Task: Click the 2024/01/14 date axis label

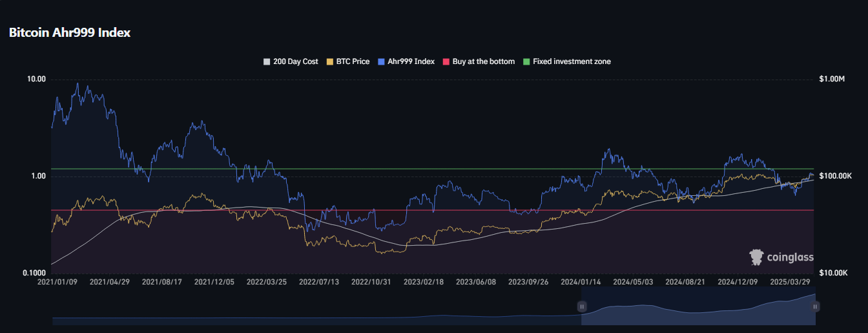Action: tap(581, 283)
